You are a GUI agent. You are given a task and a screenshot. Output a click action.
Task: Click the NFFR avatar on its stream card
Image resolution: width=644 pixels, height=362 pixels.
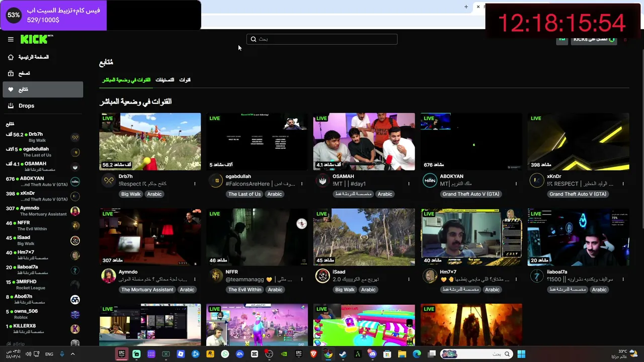click(x=216, y=276)
